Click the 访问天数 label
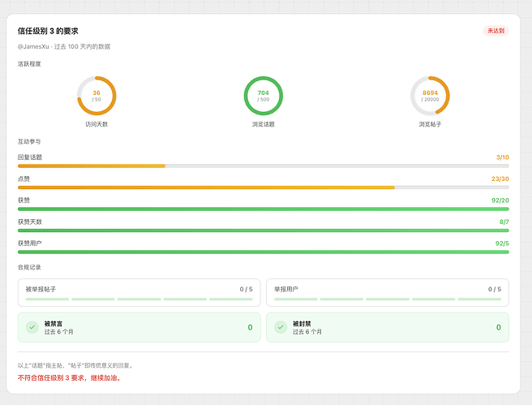 click(x=97, y=124)
